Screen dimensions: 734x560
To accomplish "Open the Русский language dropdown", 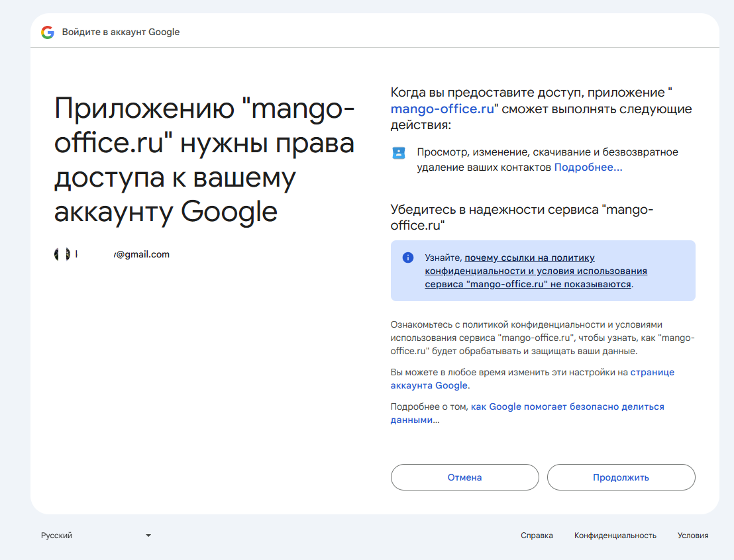I will tap(96, 536).
